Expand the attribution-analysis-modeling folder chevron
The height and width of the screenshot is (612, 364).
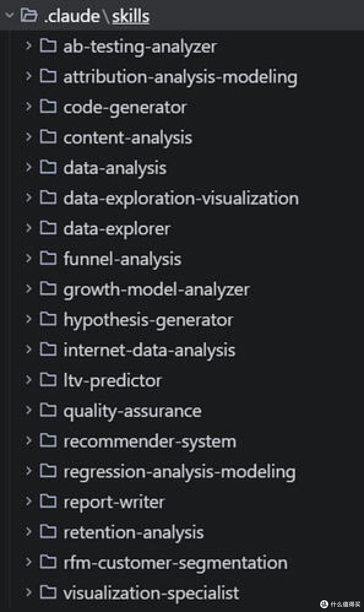click(x=28, y=76)
